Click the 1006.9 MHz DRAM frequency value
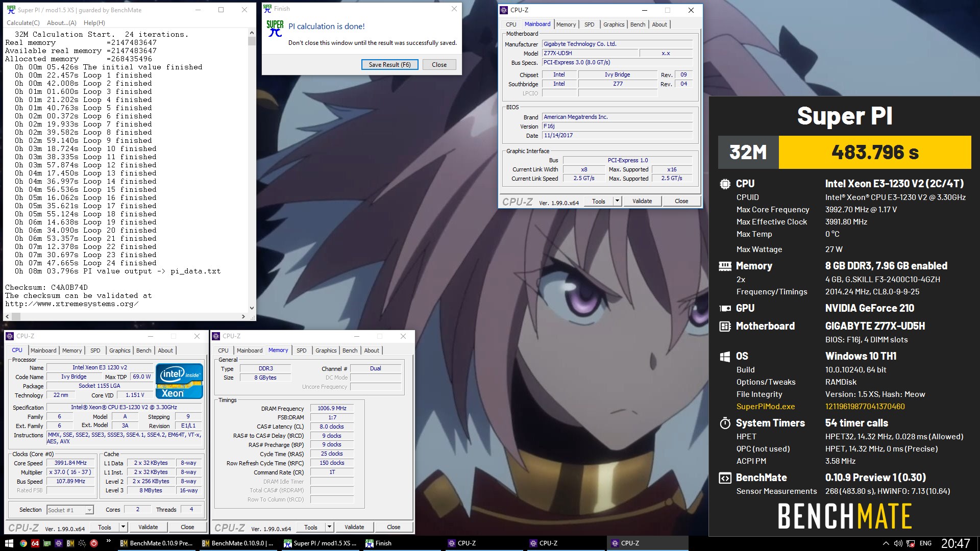 (x=332, y=408)
